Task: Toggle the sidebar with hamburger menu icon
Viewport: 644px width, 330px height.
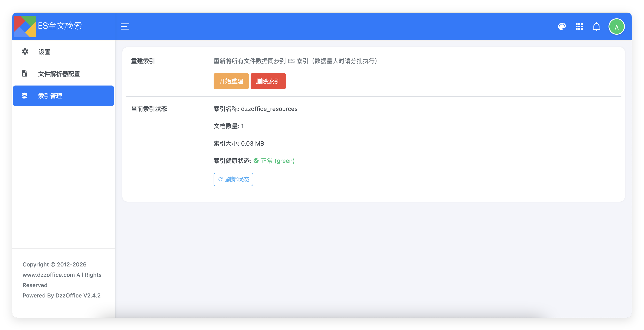Action: click(125, 26)
